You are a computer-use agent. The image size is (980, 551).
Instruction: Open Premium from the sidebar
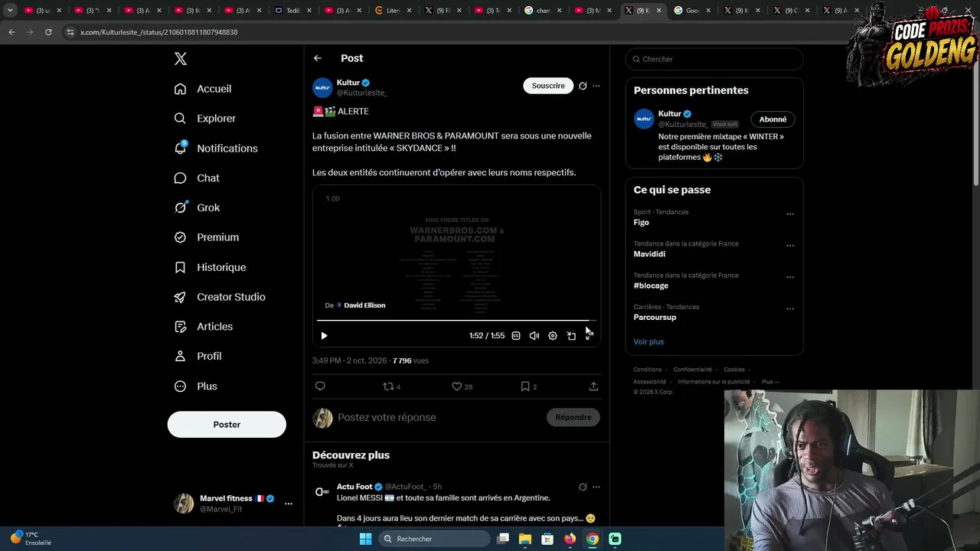coord(207,237)
